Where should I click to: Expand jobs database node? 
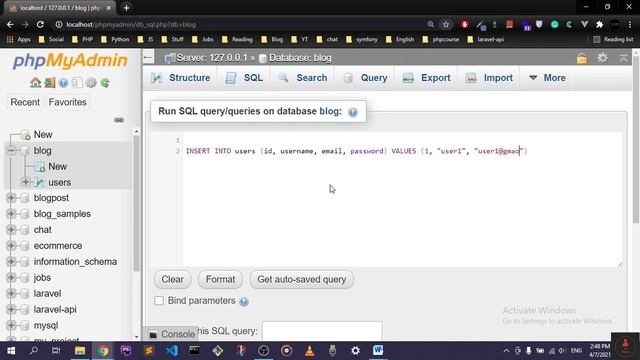point(11,278)
